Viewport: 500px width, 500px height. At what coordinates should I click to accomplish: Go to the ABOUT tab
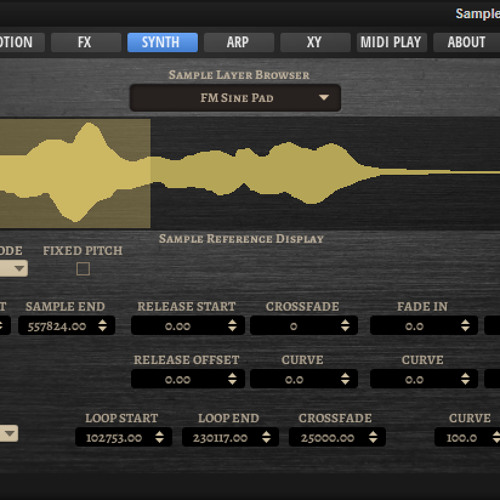point(467,42)
